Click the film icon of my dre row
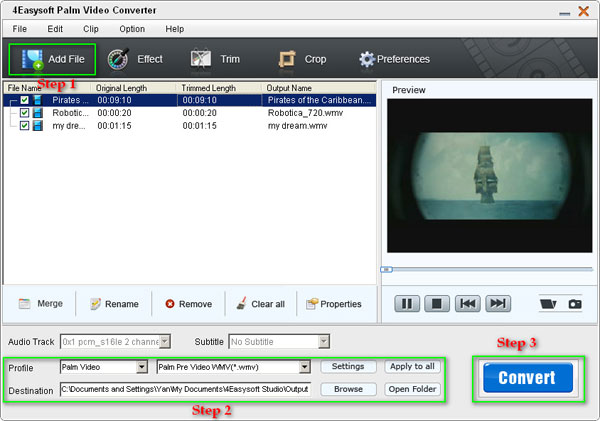 (38, 126)
